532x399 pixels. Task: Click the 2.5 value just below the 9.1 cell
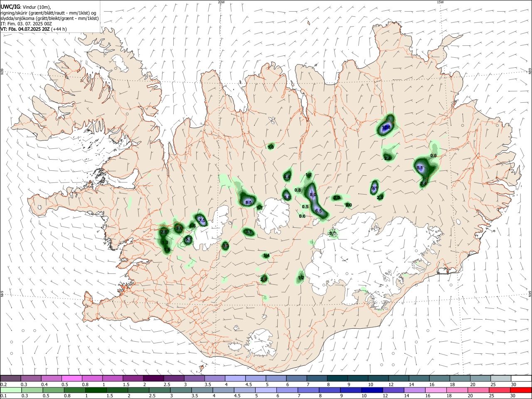(380, 197)
